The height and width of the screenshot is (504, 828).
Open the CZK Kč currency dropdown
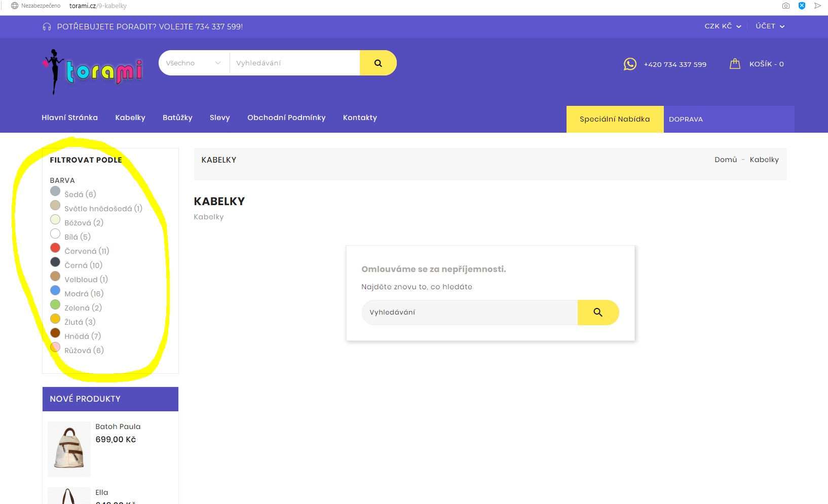(723, 26)
